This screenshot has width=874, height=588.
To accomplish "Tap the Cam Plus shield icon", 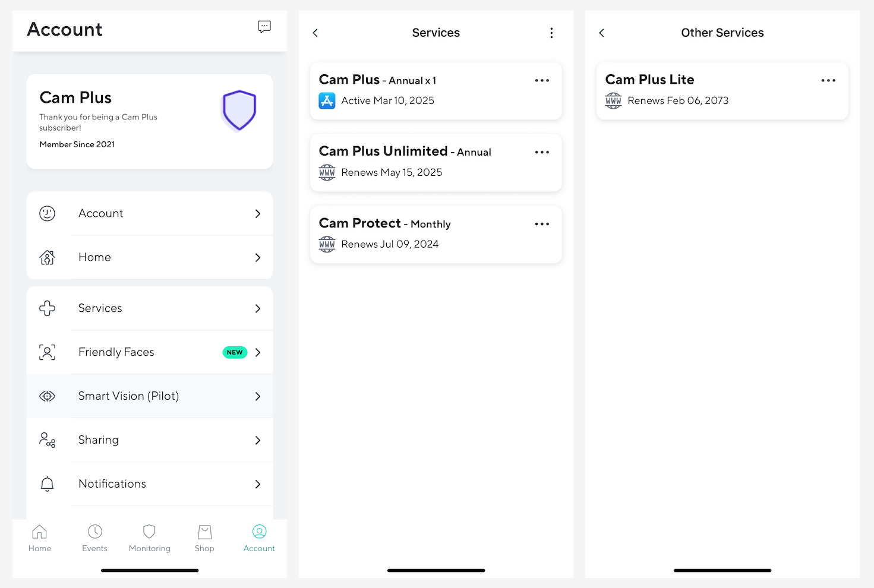I will click(x=239, y=110).
